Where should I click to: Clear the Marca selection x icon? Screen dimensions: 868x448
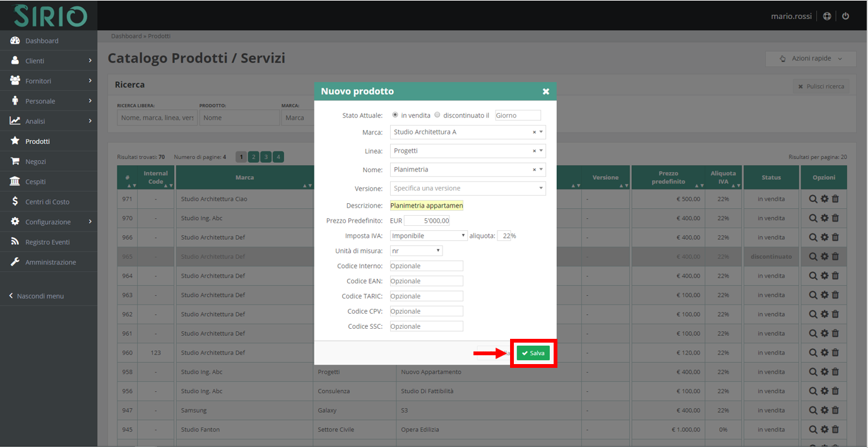[x=534, y=133]
